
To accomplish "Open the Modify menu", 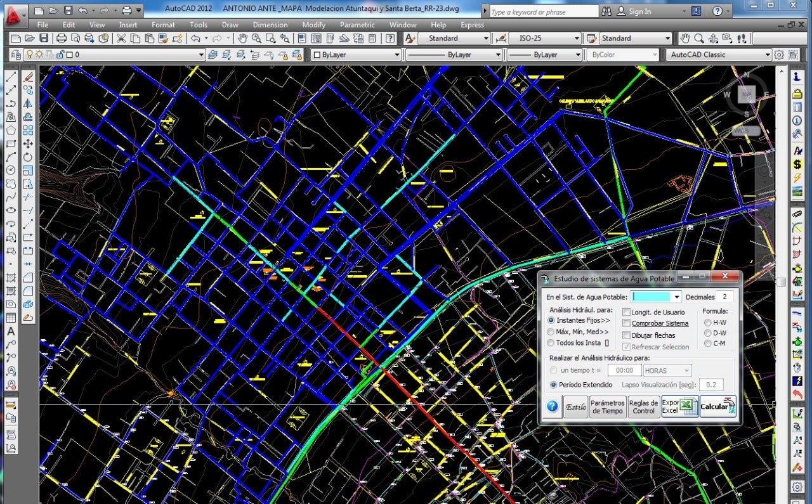I will coord(313,25).
